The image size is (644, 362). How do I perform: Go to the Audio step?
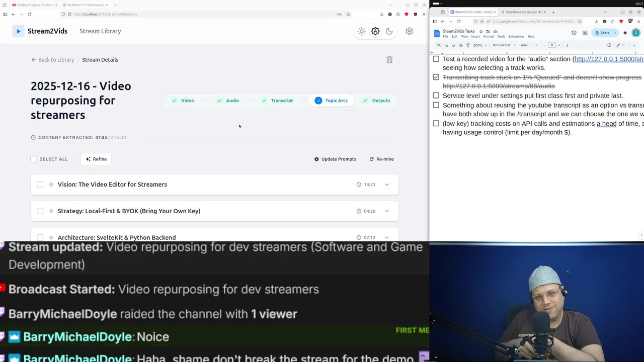pos(227,101)
